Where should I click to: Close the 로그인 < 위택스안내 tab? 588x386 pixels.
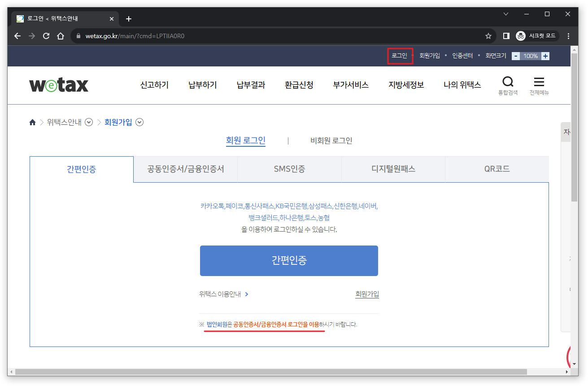[112, 19]
